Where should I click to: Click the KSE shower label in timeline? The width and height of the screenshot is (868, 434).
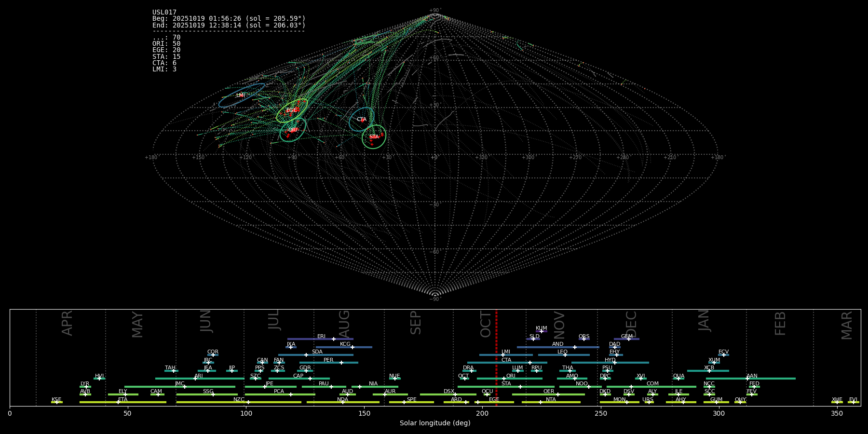[56, 400]
